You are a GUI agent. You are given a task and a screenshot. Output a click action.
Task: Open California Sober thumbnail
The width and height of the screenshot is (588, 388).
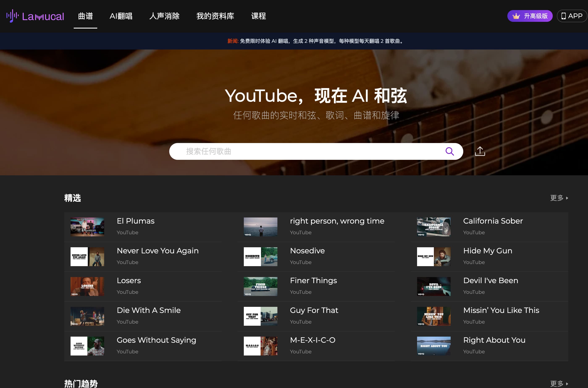[434, 227]
